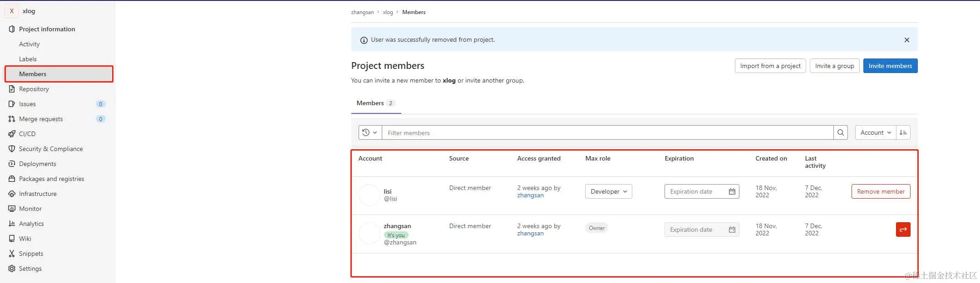Image resolution: width=980 pixels, height=283 pixels.
Task: Open the xlog breadcrumb link
Action: pos(388,12)
